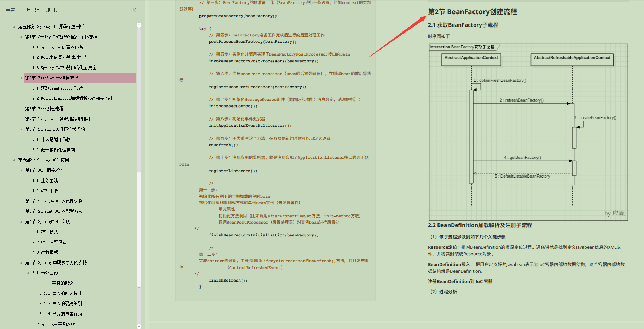Open bookmark 第3节 Bean创建流程
The height and width of the screenshot is (329, 644).
click(x=44, y=109)
